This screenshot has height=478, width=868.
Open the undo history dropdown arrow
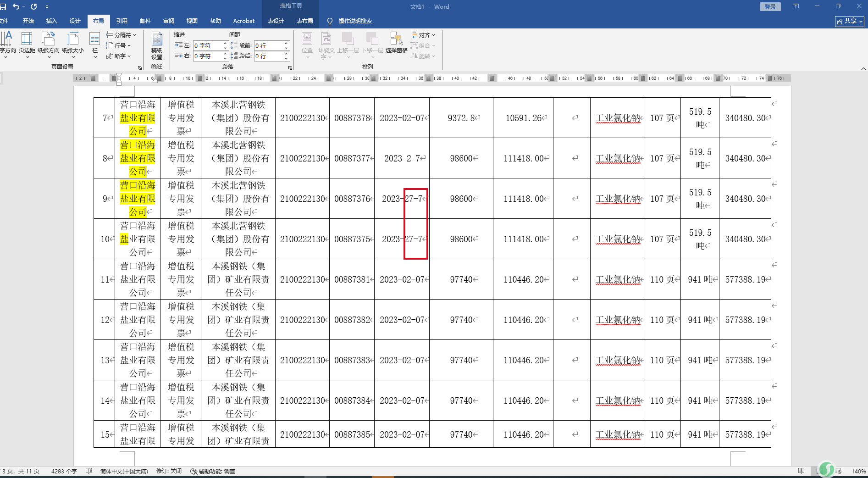tap(24, 6)
